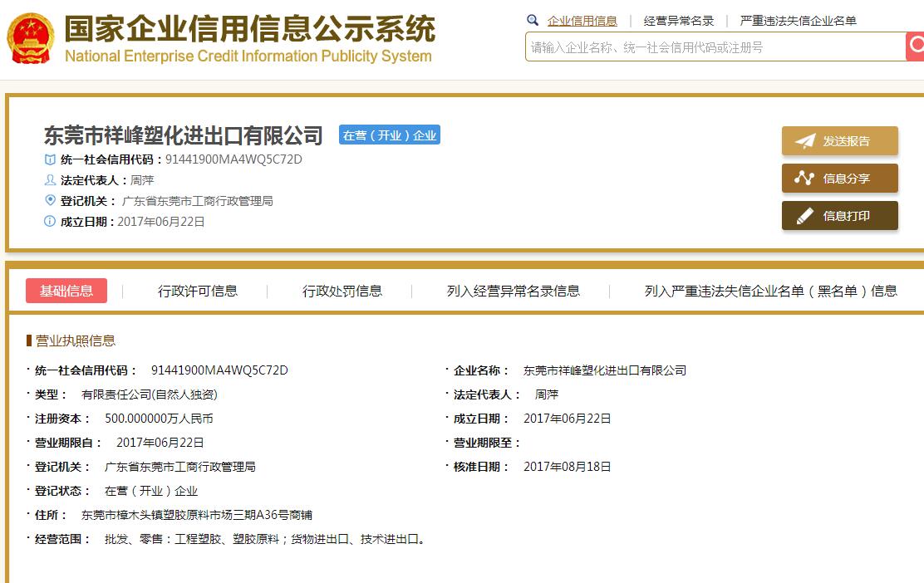Screen dimensions: 924x583
Task: Click the magnifier icon beside 企业信用信息
Action: point(533,20)
